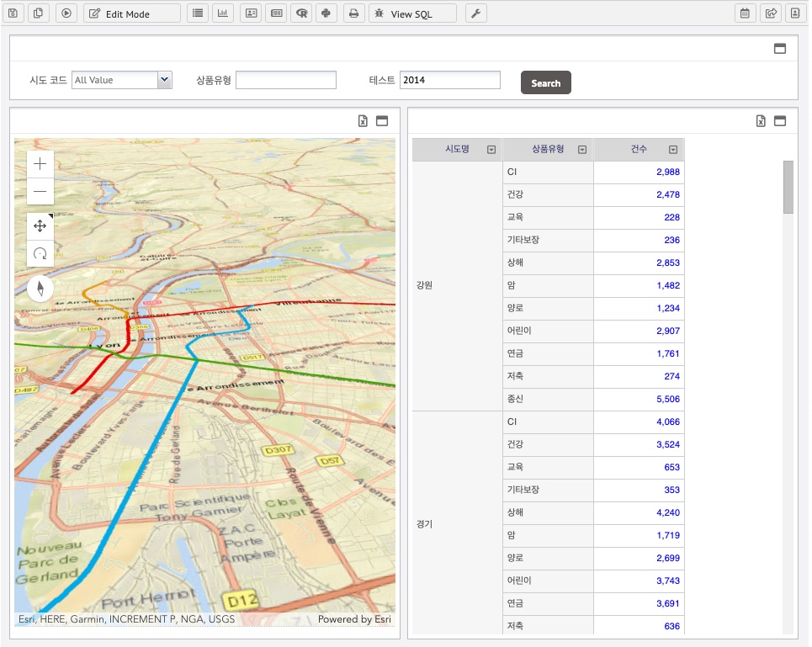Viewport: 812px width, 647px height.
Task: Click the 228 count value
Action: click(x=671, y=217)
